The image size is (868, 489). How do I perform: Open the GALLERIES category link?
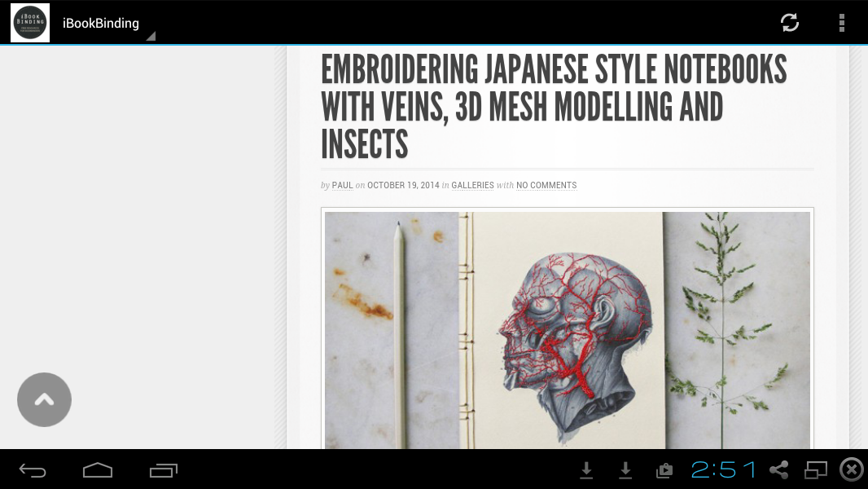[472, 186]
